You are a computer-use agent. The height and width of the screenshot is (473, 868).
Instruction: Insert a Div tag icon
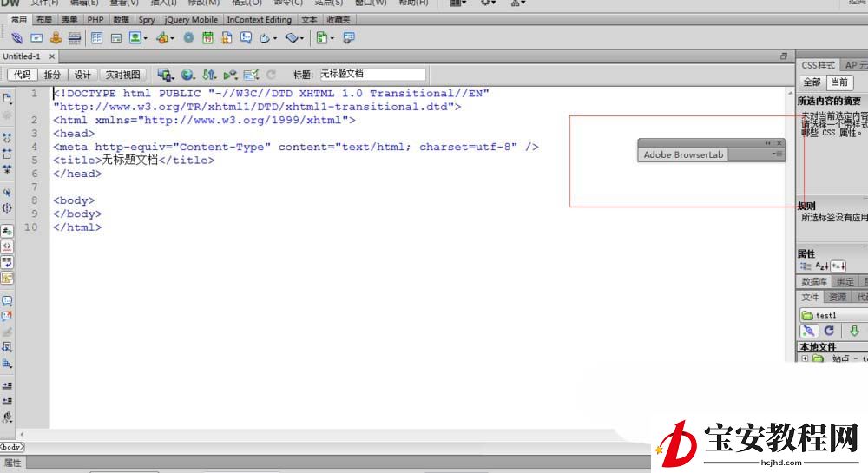pos(116,38)
